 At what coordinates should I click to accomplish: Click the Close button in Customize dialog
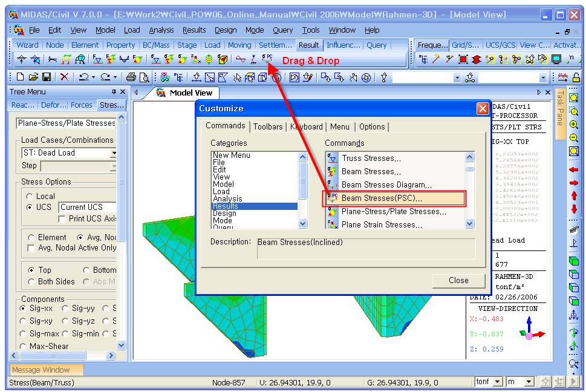pos(458,280)
